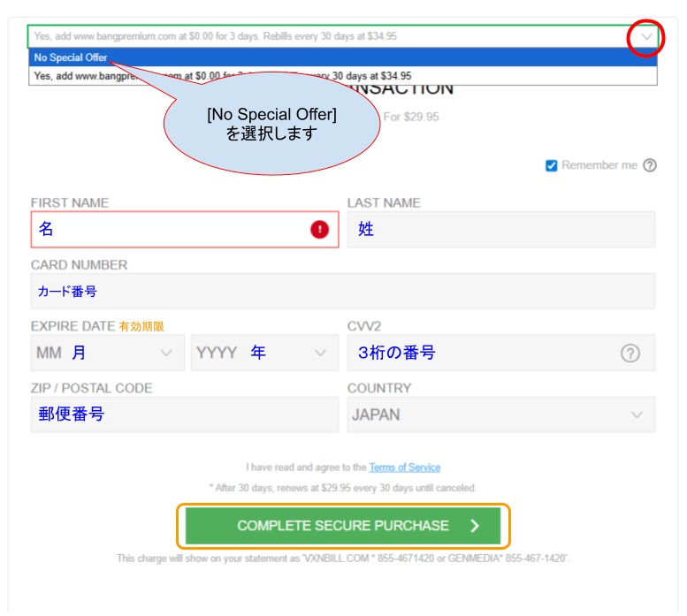Viewport: 687px width, 616px height.
Task: Open the YYYY expiry year dropdown
Action: click(262, 353)
